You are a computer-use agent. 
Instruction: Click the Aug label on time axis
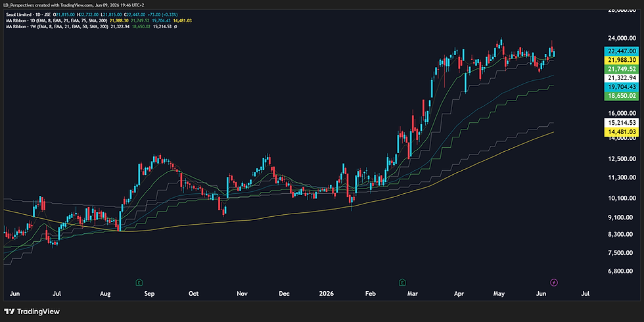(106, 294)
